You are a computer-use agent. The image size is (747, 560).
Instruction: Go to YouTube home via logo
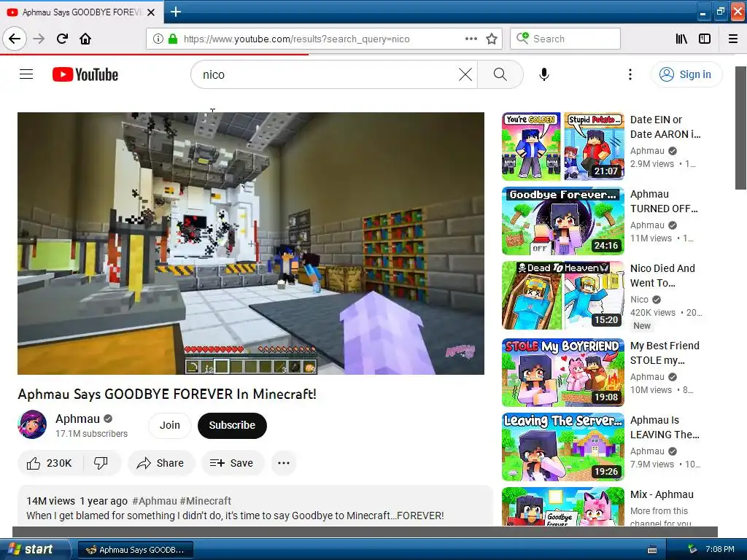coord(85,74)
